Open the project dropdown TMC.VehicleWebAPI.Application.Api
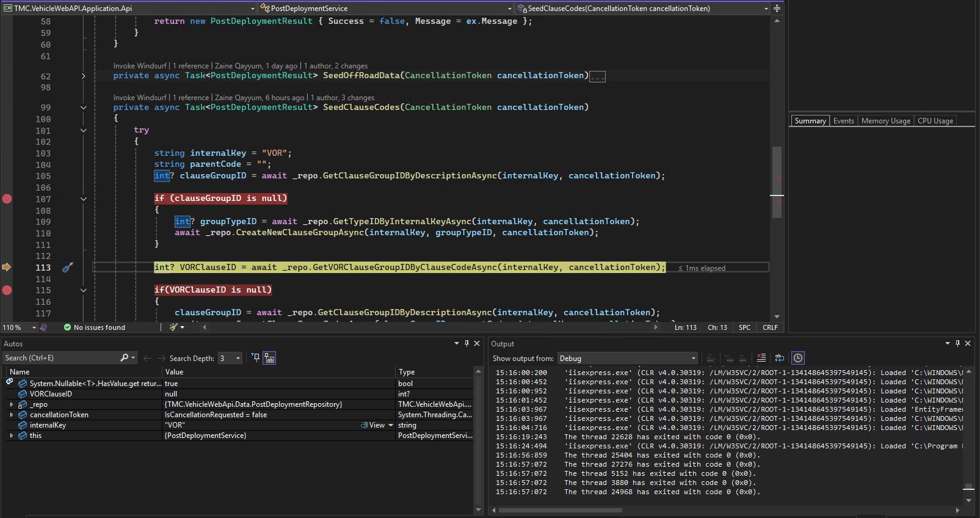This screenshot has width=980, height=518. (129, 8)
